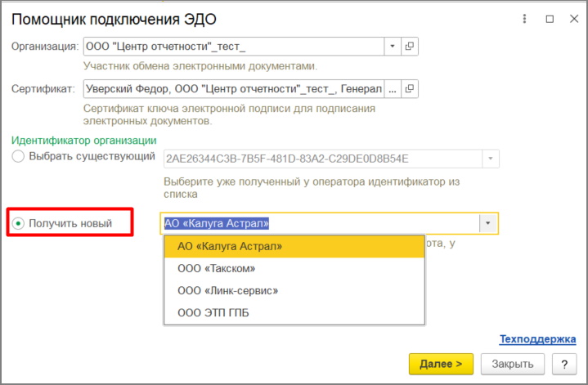Choose ООО «Линк-сервис» from the list

point(294,290)
